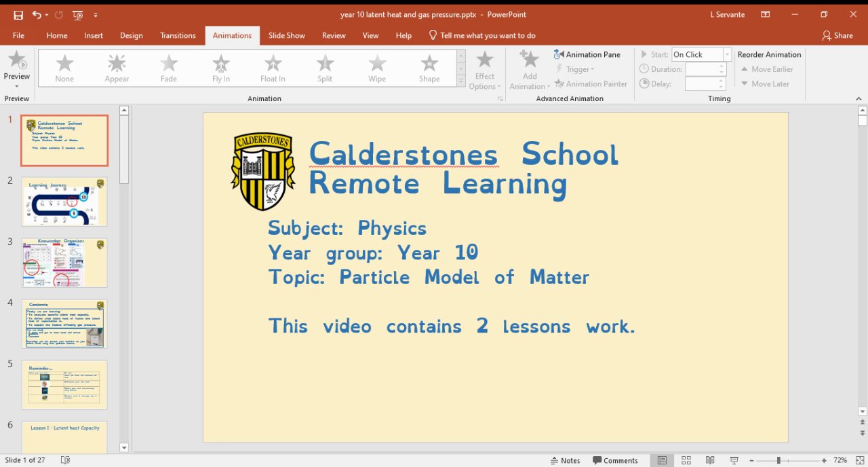
Task: Click the zoom slider handle
Action: click(778, 460)
